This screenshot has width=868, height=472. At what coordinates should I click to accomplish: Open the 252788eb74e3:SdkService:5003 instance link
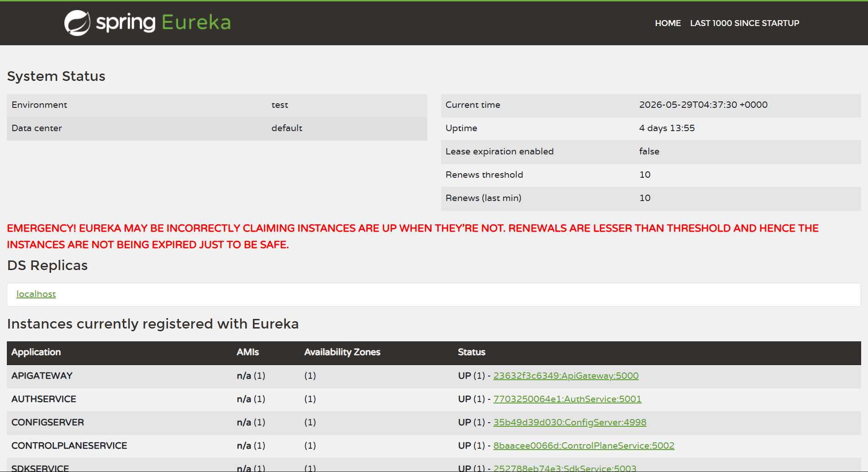pyautogui.click(x=564, y=468)
